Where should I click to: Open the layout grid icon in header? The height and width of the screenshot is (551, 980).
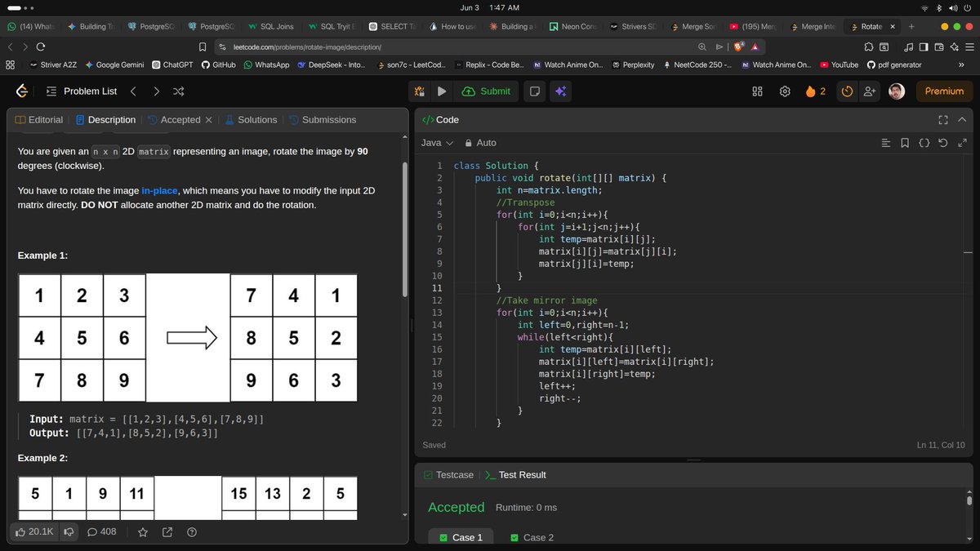(x=757, y=91)
